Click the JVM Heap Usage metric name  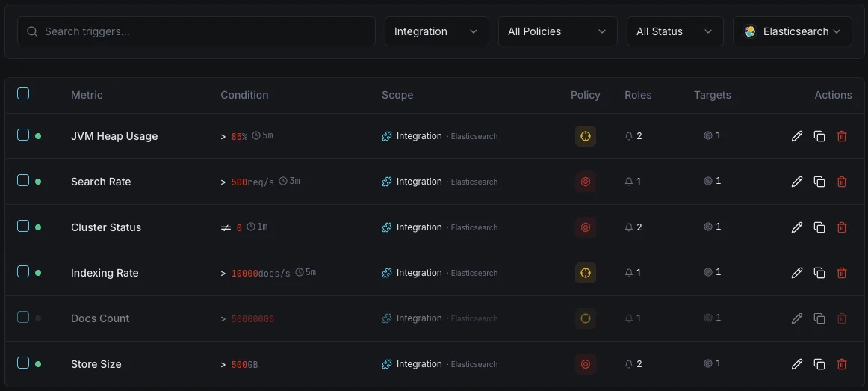(114, 136)
